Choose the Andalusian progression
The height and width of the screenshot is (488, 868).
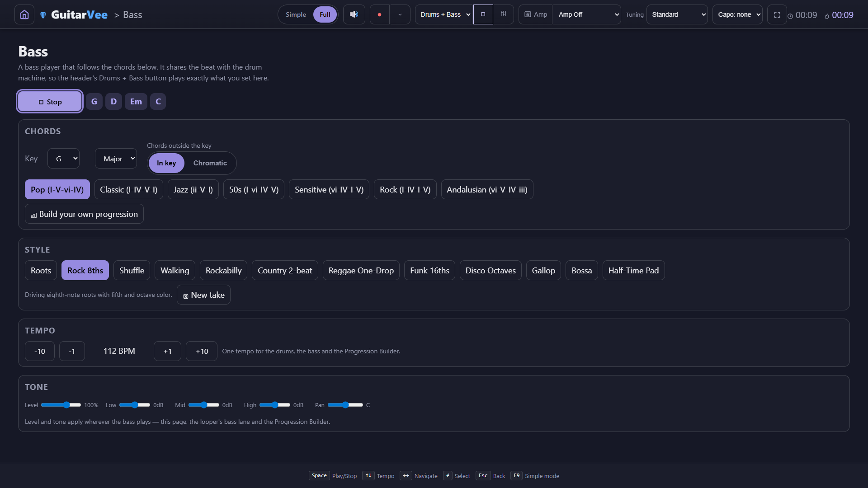tap(487, 190)
